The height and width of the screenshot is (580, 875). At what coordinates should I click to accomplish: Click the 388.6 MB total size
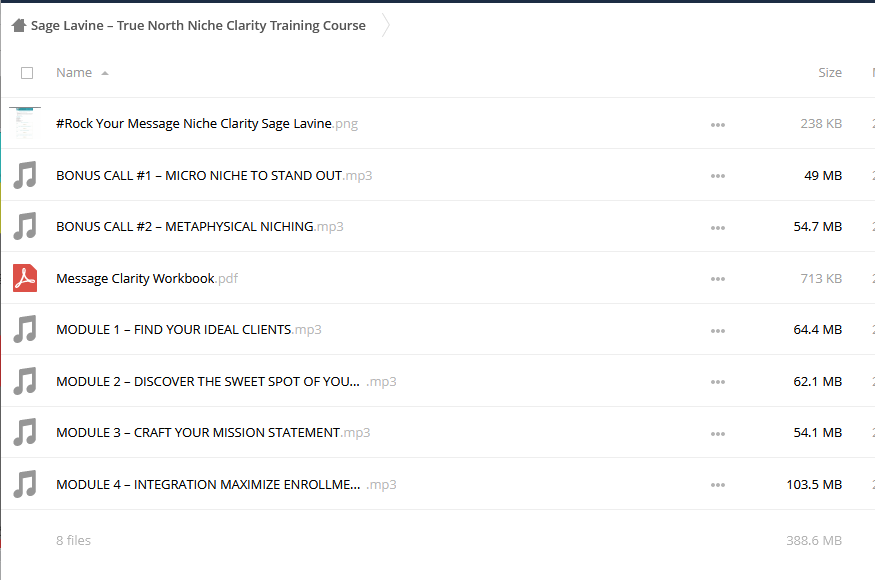[814, 540]
